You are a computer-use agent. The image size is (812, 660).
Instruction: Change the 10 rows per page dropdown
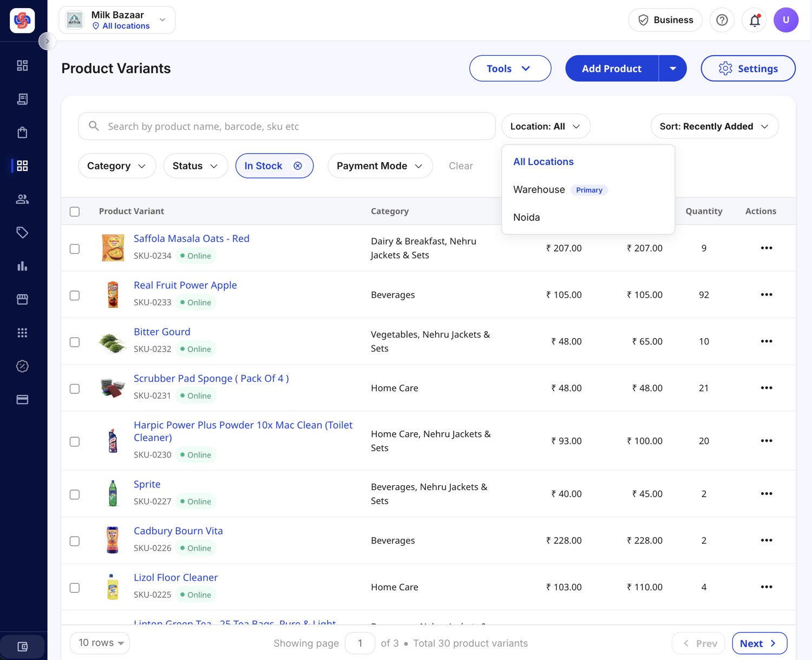[x=100, y=643]
